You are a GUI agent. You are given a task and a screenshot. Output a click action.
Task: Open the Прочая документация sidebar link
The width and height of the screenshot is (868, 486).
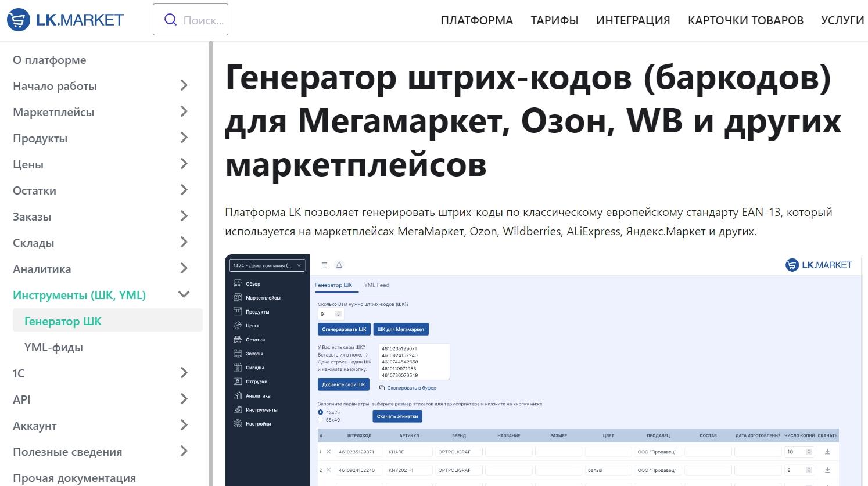coord(74,478)
